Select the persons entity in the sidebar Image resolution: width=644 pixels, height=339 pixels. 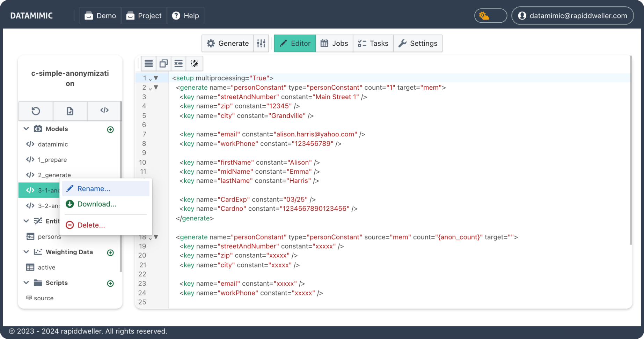click(49, 236)
